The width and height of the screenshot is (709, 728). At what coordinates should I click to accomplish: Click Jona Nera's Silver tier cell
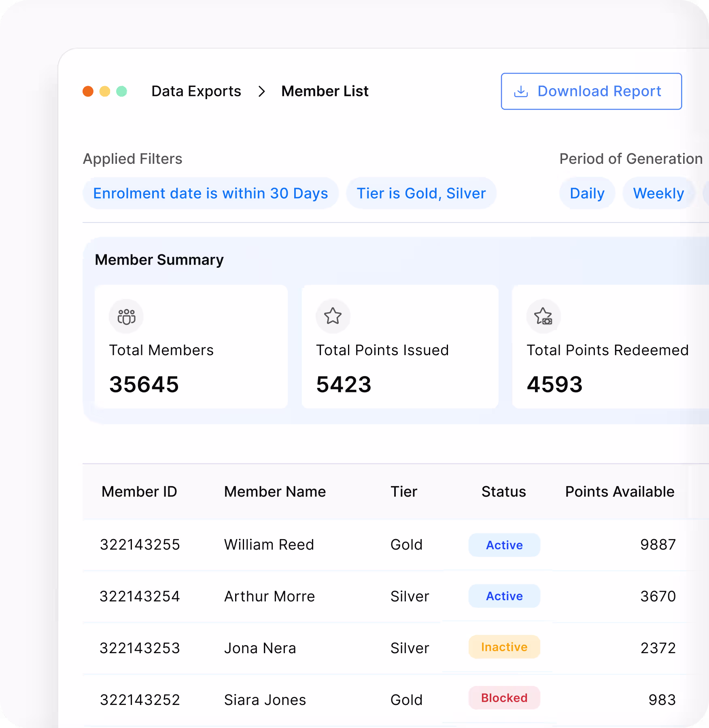coord(410,648)
